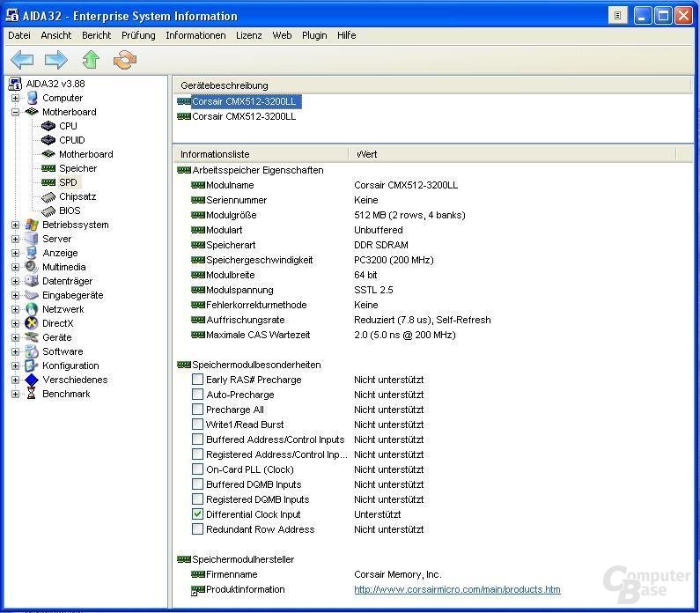Click the Gerätebeschreibung column header
The width and height of the screenshot is (700, 613).
(432, 85)
